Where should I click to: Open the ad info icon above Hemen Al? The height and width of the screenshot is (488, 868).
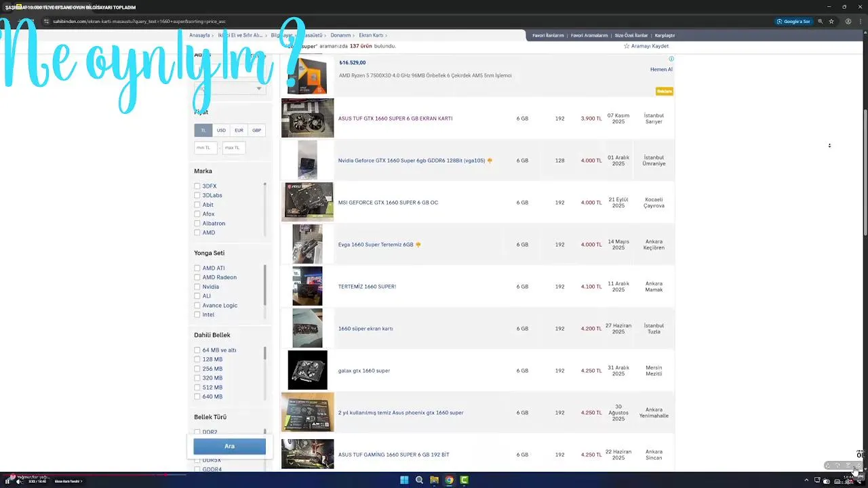[671, 59]
